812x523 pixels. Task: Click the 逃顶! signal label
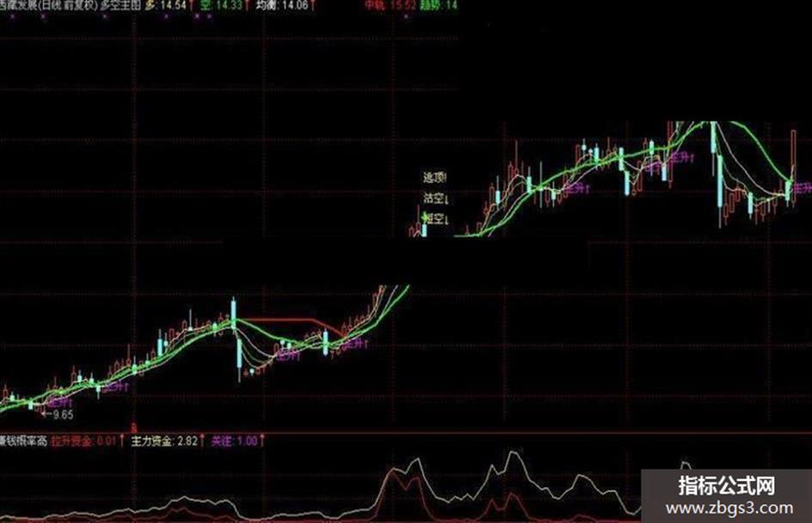[x=435, y=178]
